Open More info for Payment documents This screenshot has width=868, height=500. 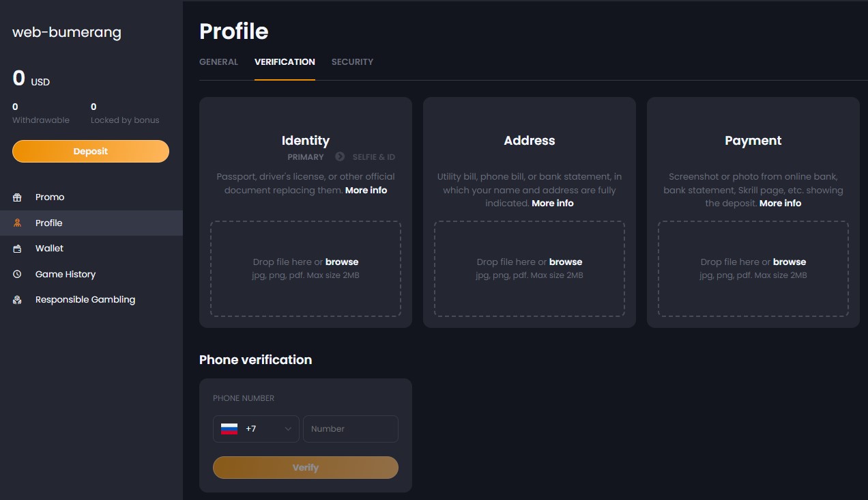(x=780, y=203)
